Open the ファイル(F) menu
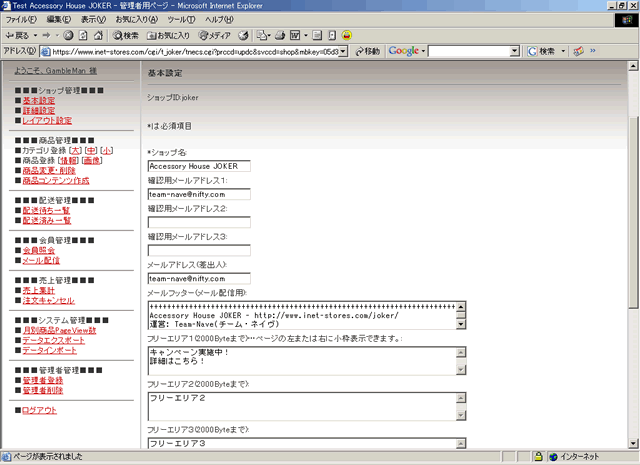Image resolution: width=640 pixels, height=465 pixels. coord(21,19)
